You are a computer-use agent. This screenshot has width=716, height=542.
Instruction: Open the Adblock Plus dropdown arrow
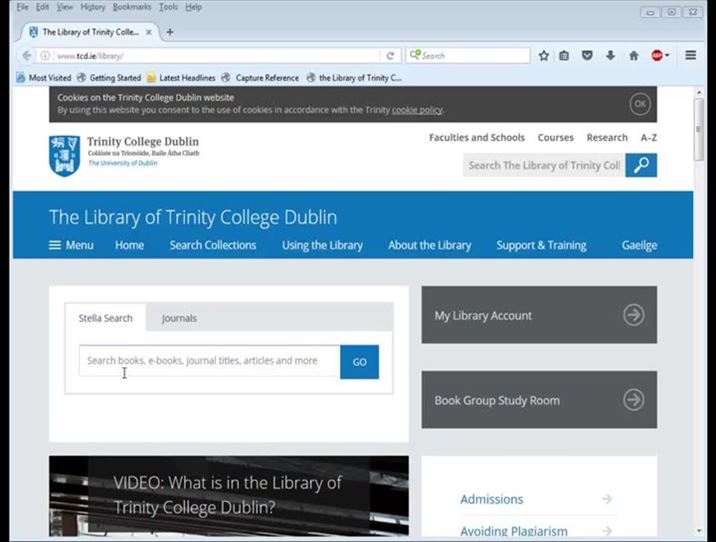pos(667,56)
